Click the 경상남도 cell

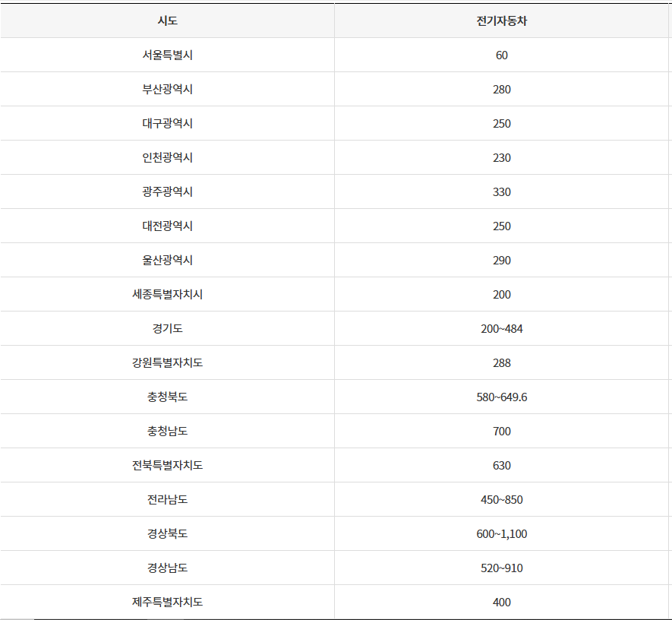tap(168, 568)
